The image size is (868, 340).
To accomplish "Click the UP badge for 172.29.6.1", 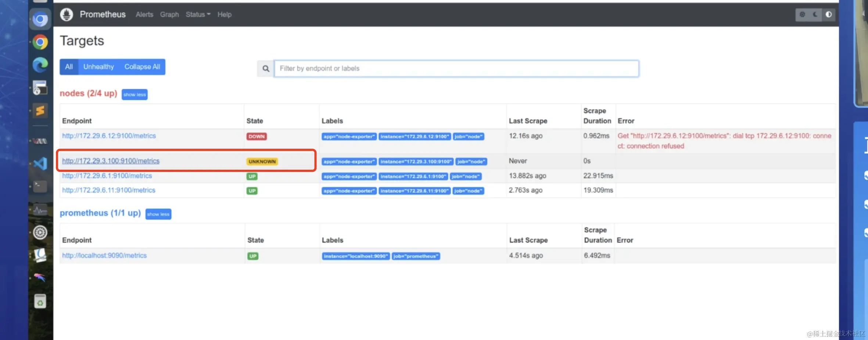I will [x=252, y=177].
